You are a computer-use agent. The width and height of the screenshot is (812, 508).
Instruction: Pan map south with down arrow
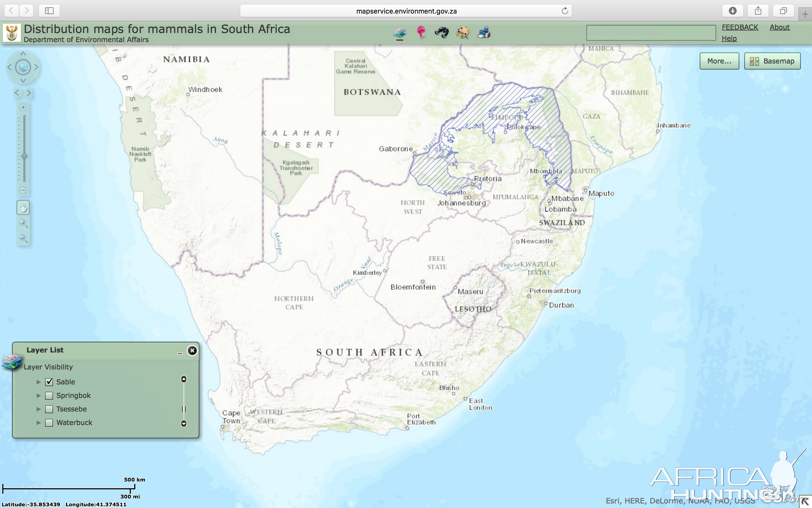tap(23, 81)
